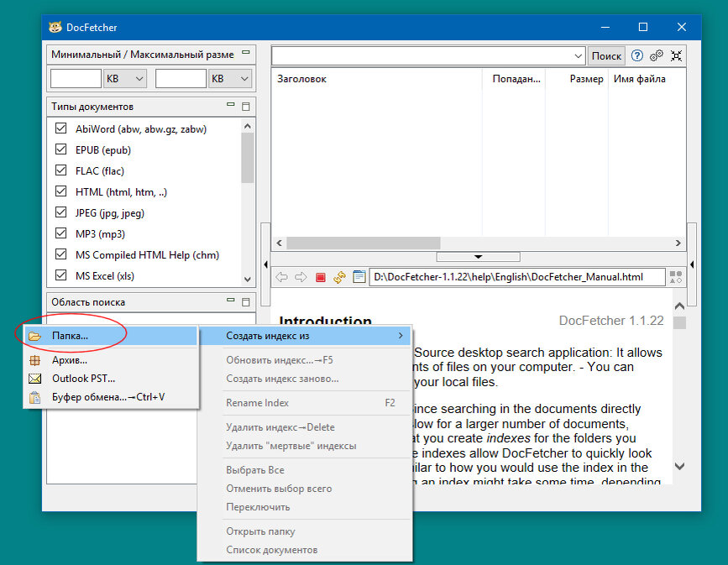
Task: Click the preview back arrow icon
Action: pyautogui.click(x=281, y=277)
